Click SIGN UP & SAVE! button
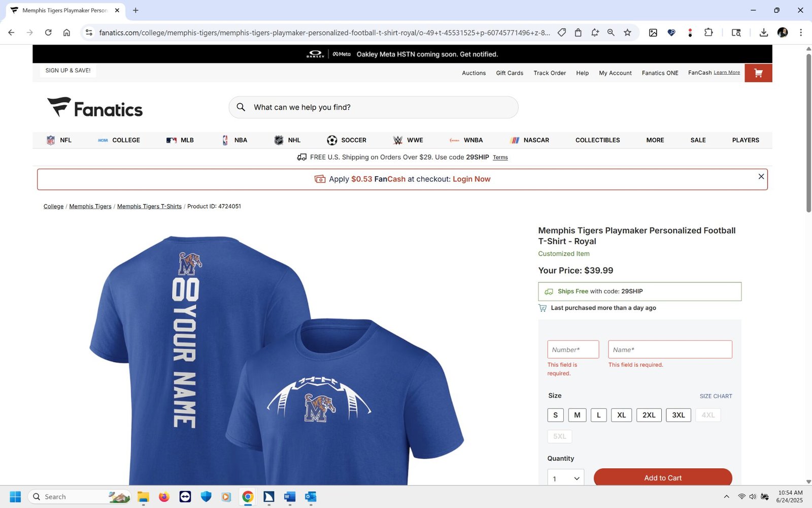The width and height of the screenshot is (812, 508). click(68, 71)
